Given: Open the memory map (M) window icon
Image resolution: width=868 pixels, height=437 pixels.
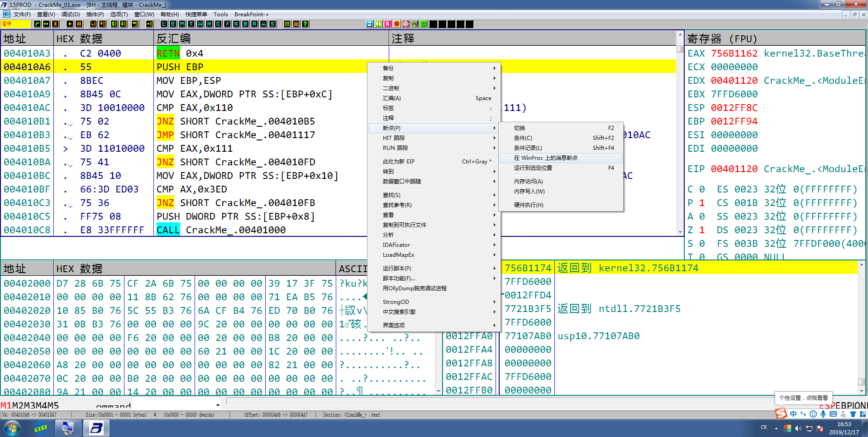Looking at the screenshot, I should tap(182, 24).
